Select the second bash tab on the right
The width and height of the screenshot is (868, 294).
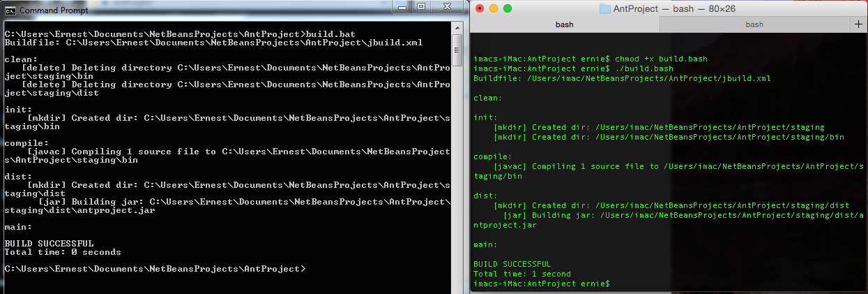[754, 24]
